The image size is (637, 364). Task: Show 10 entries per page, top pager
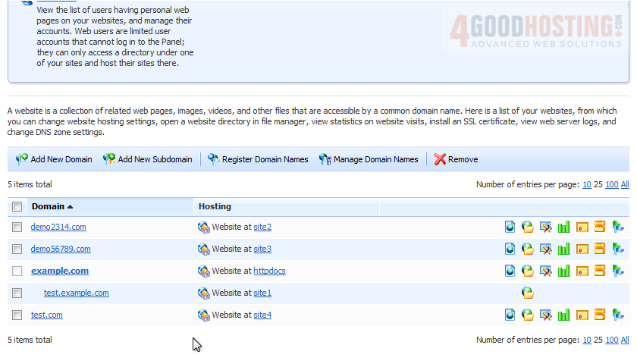(586, 184)
